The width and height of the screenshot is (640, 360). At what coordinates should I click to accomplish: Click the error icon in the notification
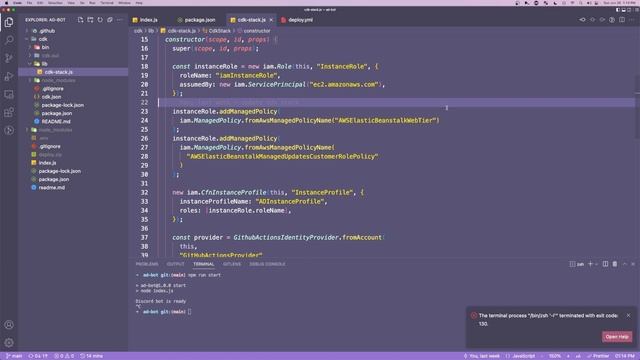473,316
